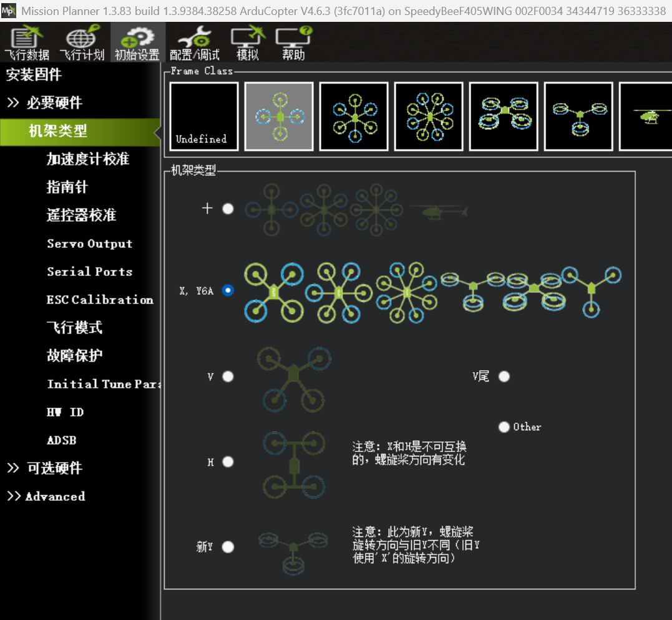Click the tricopter Y diagram in X, Y6A row
The height and width of the screenshot is (620, 672).
[x=592, y=292]
